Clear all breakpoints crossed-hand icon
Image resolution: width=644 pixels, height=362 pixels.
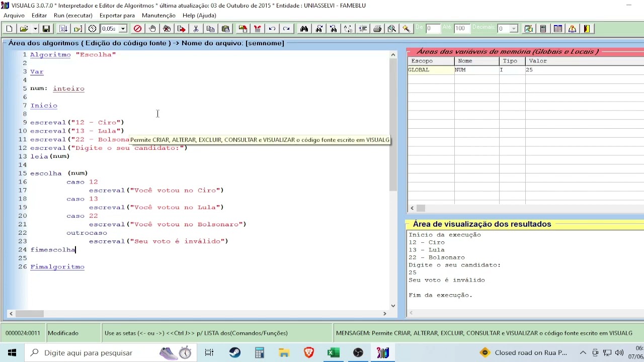[167, 29]
